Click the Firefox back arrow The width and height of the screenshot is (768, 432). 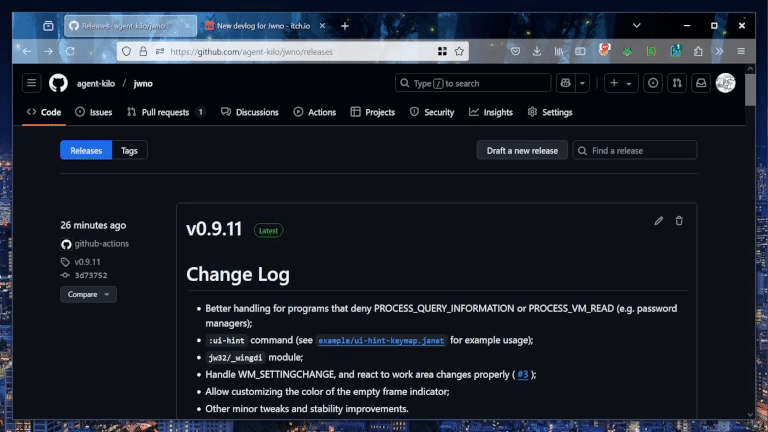tap(26, 51)
